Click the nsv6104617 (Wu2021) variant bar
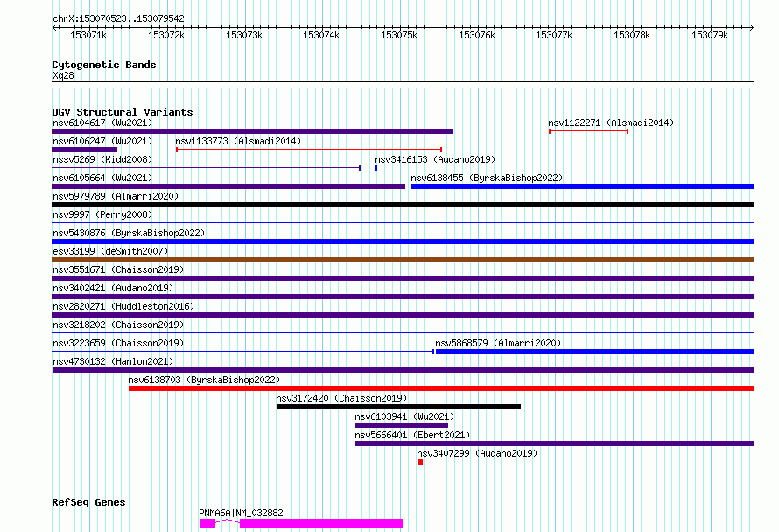Image resolution: width=779 pixels, height=532 pixels. pyautogui.click(x=252, y=131)
